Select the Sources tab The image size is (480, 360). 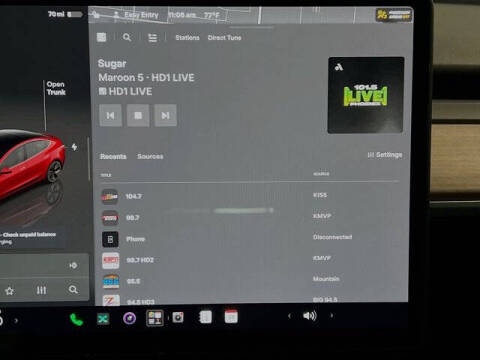[150, 156]
